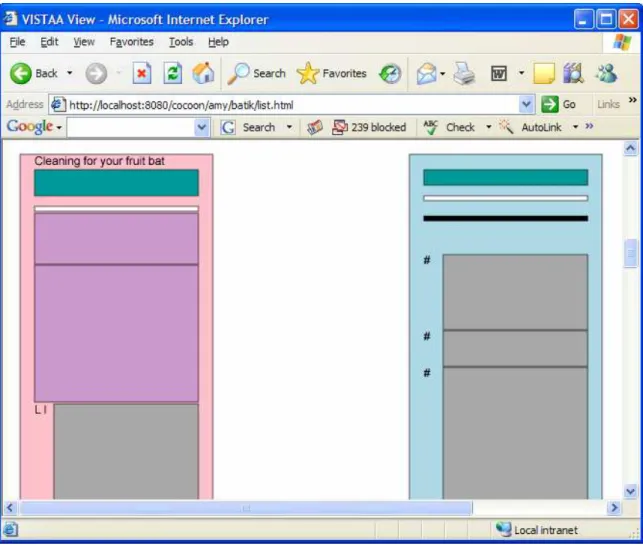643x546 pixels.
Task: Go back with the green Back arrow
Action: 21,74
